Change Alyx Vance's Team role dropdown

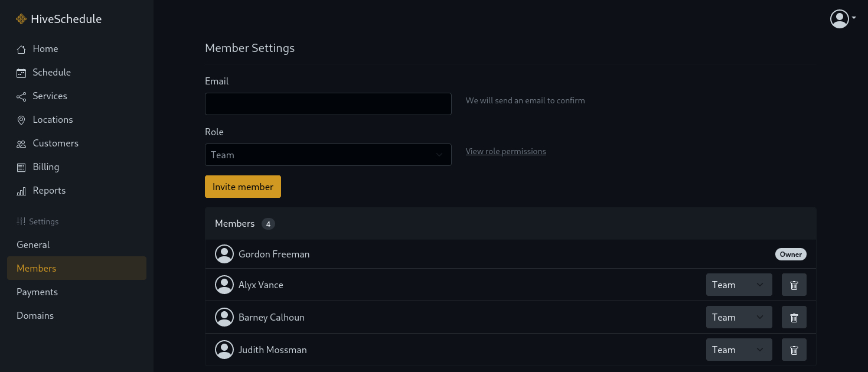pyautogui.click(x=739, y=285)
